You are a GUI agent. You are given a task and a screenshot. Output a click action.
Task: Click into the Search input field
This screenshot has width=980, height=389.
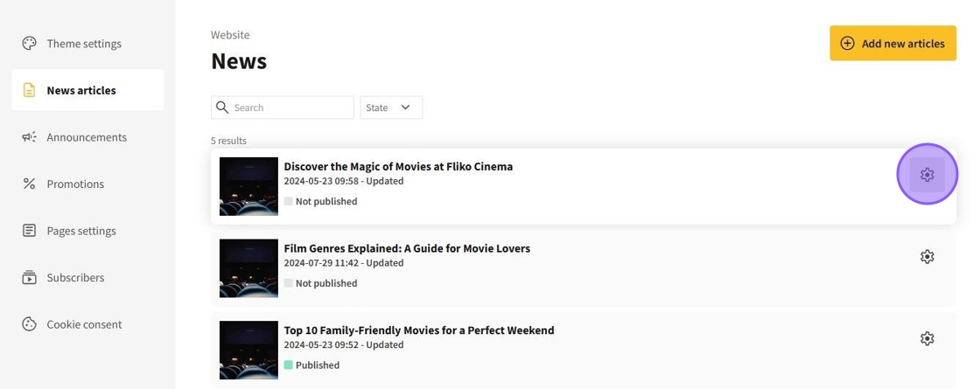[x=290, y=108]
